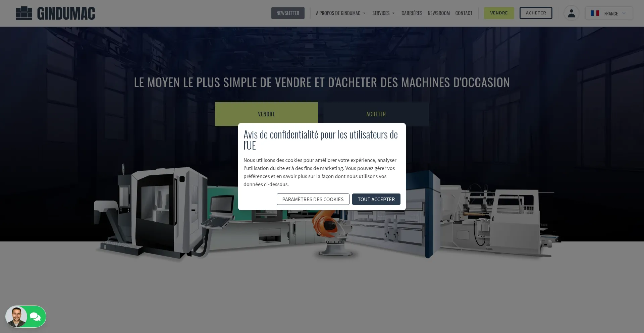The image size is (644, 333).
Task: Select the Vendre tab in hero
Action: click(x=266, y=114)
